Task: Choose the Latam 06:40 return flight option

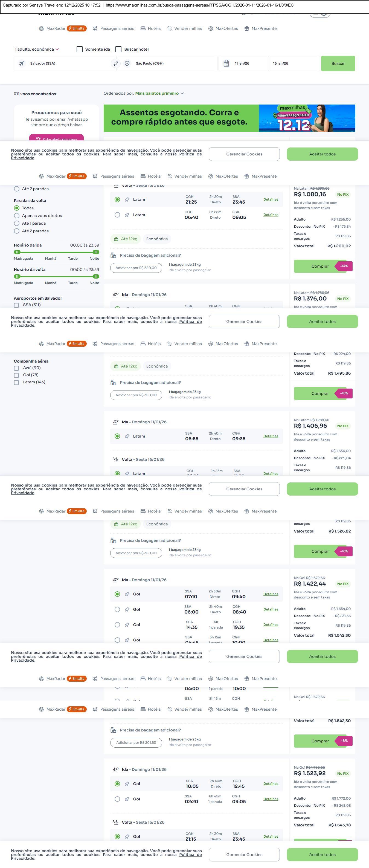Action: tap(117, 215)
